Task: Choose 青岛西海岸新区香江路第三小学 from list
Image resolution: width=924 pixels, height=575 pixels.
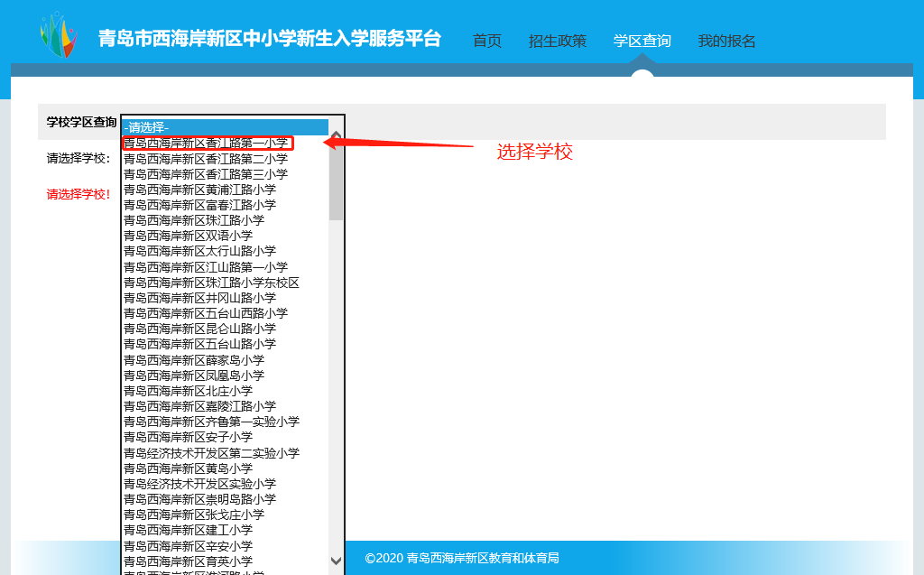Action: click(225, 174)
